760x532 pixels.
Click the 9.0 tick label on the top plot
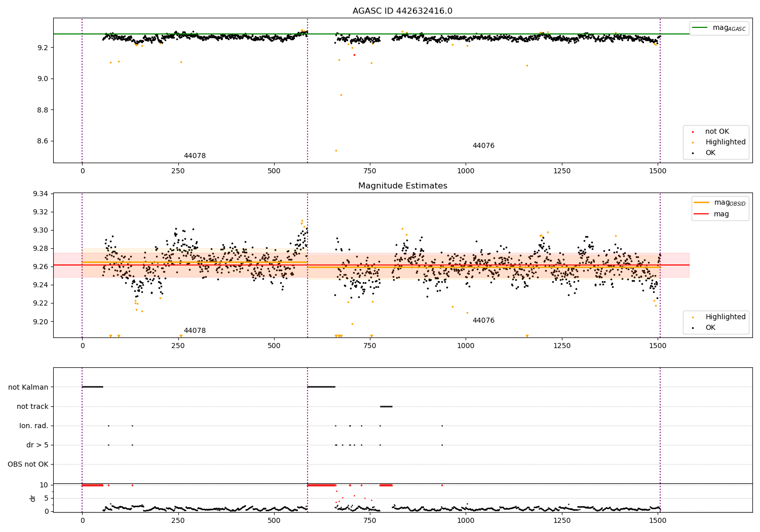(42, 79)
